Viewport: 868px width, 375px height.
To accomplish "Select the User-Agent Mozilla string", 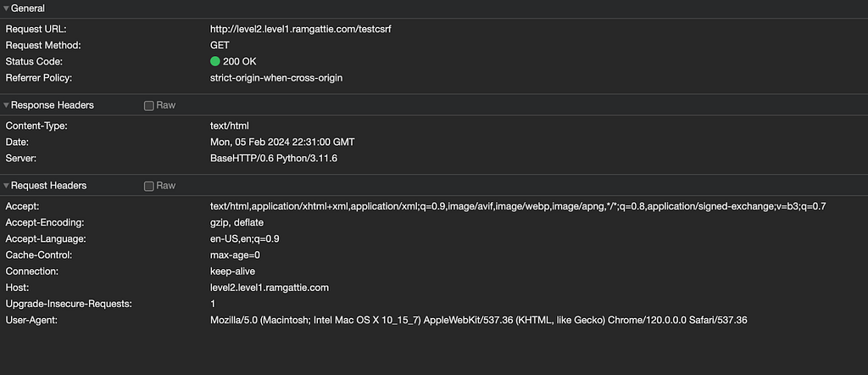I will click(x=479, y=320).
